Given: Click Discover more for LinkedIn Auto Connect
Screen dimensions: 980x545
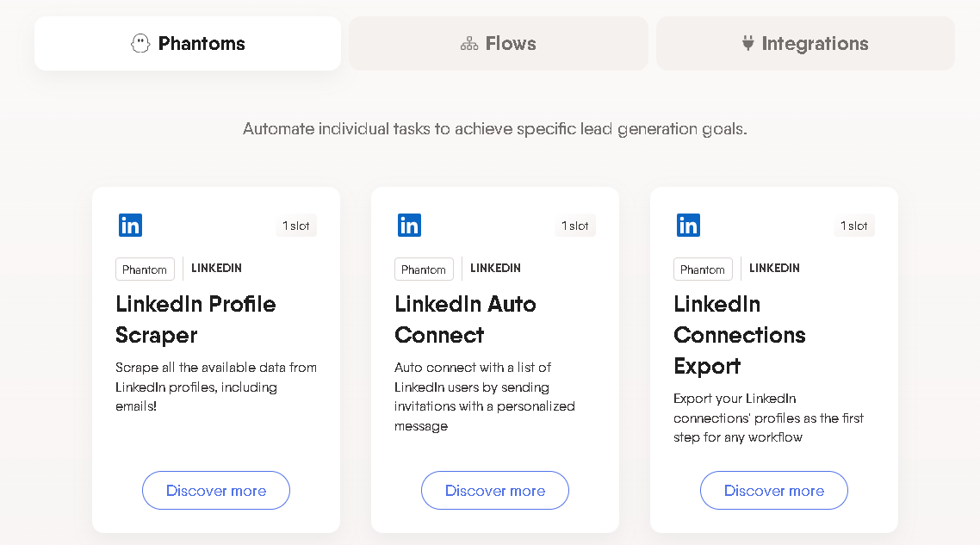Looking at the screenshot, I should [494, 490].
